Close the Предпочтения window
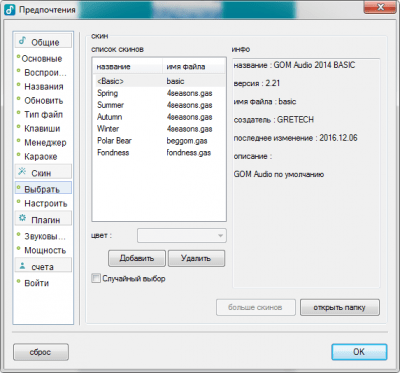 [380, 7]
